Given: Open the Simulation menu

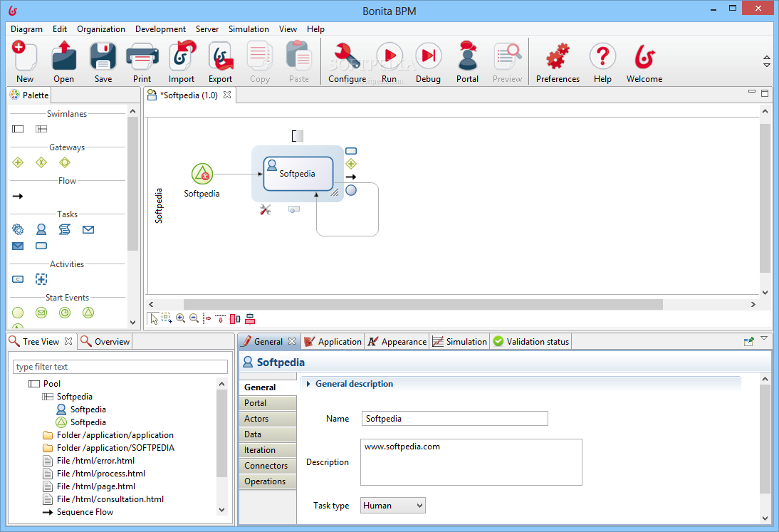Looking at the screenshot, I should tap(249, 29).
